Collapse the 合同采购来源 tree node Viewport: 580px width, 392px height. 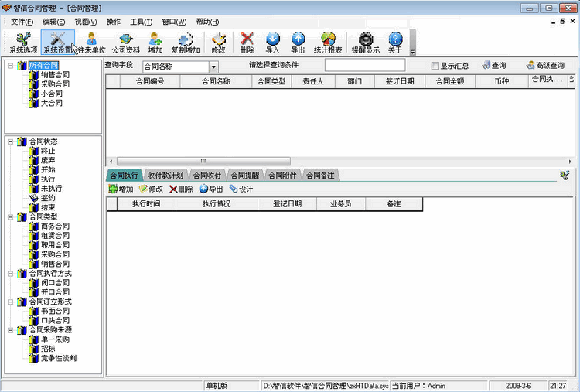(x=10, y=330)
